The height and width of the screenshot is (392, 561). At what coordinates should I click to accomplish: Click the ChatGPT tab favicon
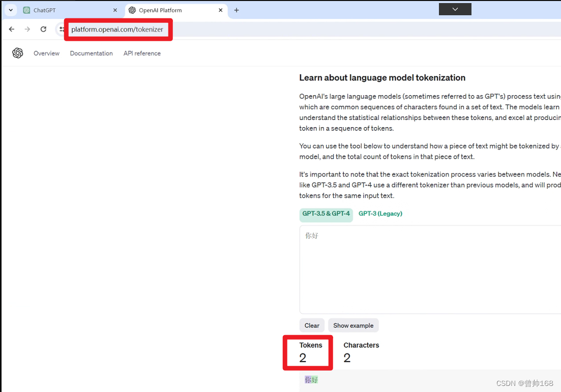pos(26,10)
